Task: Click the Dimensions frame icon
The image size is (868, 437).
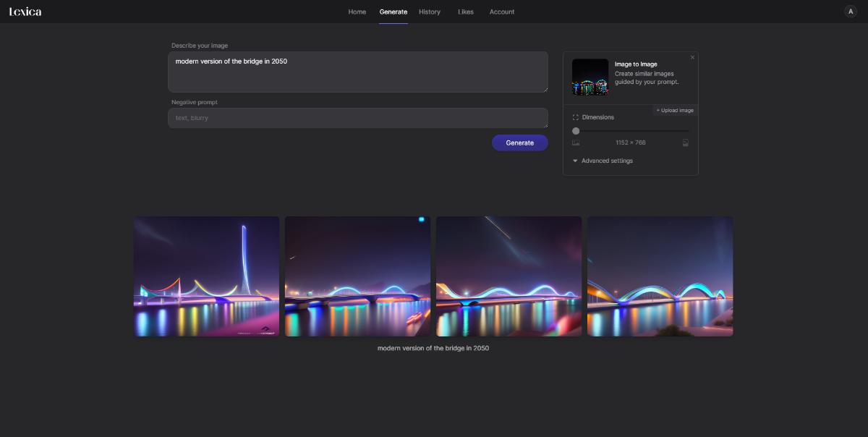Action: point(576,117)
